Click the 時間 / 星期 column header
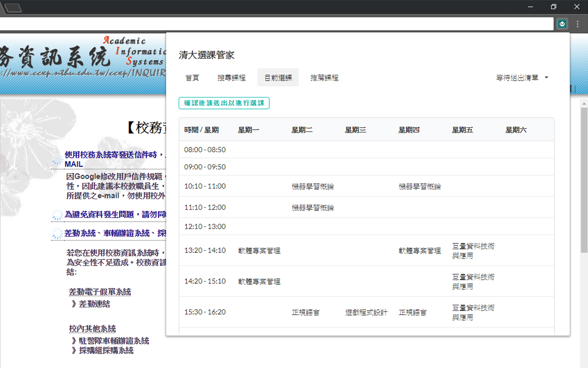The image size is (588, 368). (x=202, y=130)
